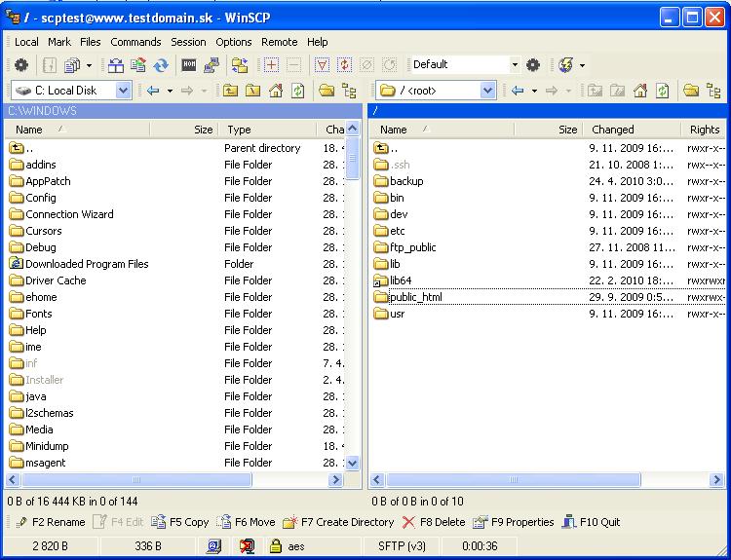731x560 pixels.
Task: Click the F8 Delete button
Action: pos(433,522)
